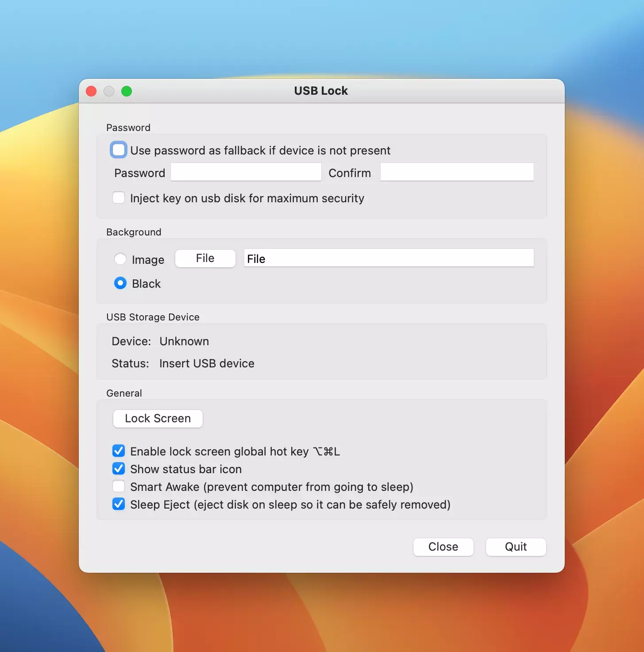Screen dimensions: 644x652
Task: Select Black background radio button
Action: coord(120,283)
